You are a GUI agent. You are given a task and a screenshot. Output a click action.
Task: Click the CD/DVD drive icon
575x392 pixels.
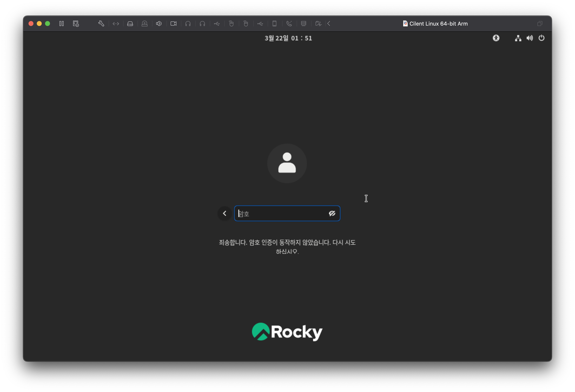pos(145,24)
